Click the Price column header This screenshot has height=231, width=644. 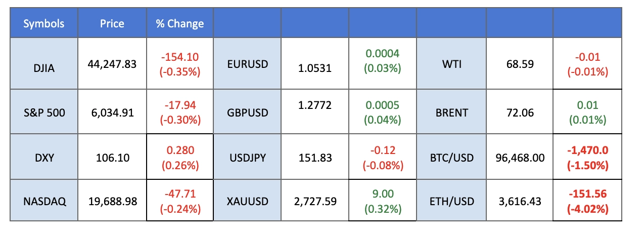pos(112,23)
